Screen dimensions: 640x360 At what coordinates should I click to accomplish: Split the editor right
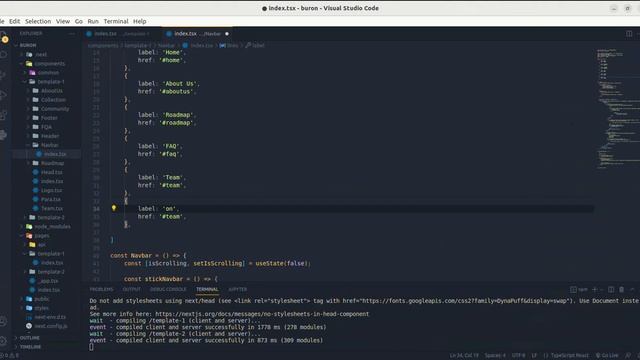coord(629,33)
